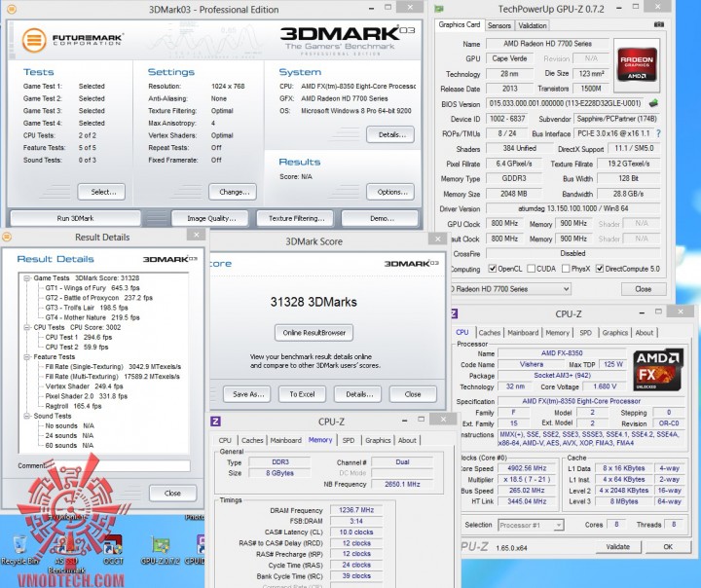701x588 pixels.
Task: Open the Recycle Bin desktop icon
Action: (x=19, y=551)
